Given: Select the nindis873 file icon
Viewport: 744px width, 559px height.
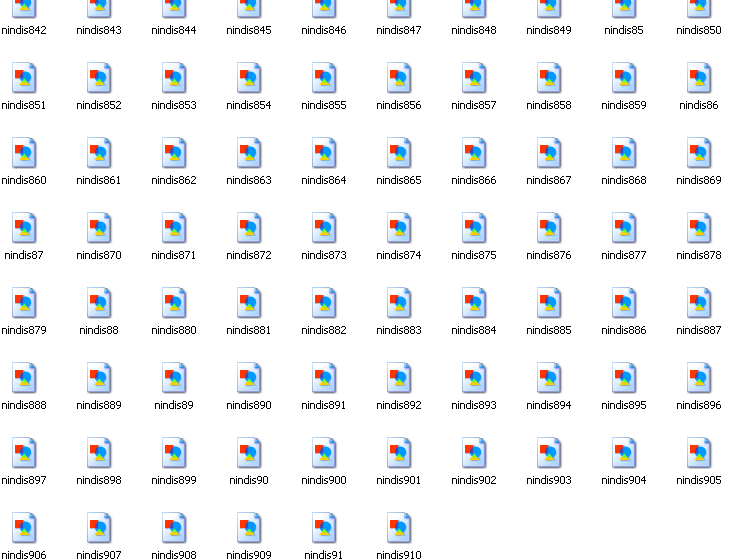Looking at the screenshot, I should click(324, 228).
